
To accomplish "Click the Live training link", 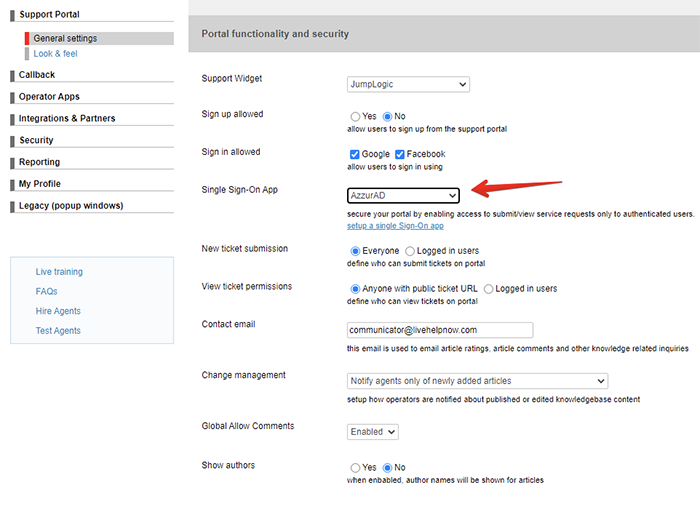I will tap(59, 272).
